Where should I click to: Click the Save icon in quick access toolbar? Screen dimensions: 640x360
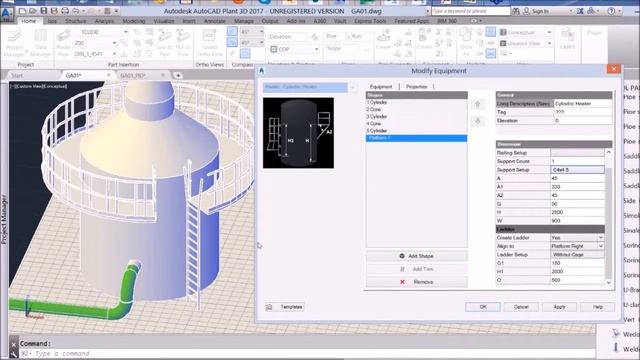tap(44, 11)
